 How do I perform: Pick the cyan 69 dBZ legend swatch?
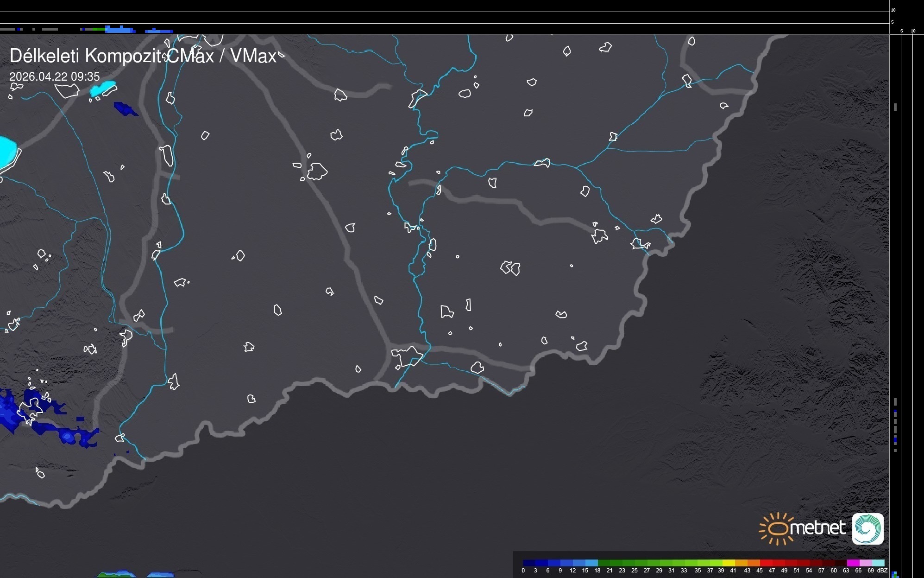pyautogui.click(x=878, y=563)
